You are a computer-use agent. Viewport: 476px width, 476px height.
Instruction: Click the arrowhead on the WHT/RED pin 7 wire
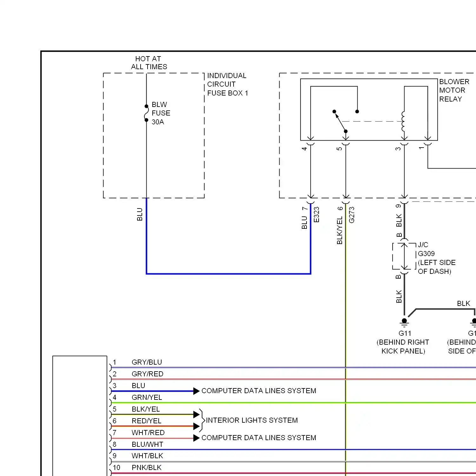pyautogui.click(x=196, y=438)
